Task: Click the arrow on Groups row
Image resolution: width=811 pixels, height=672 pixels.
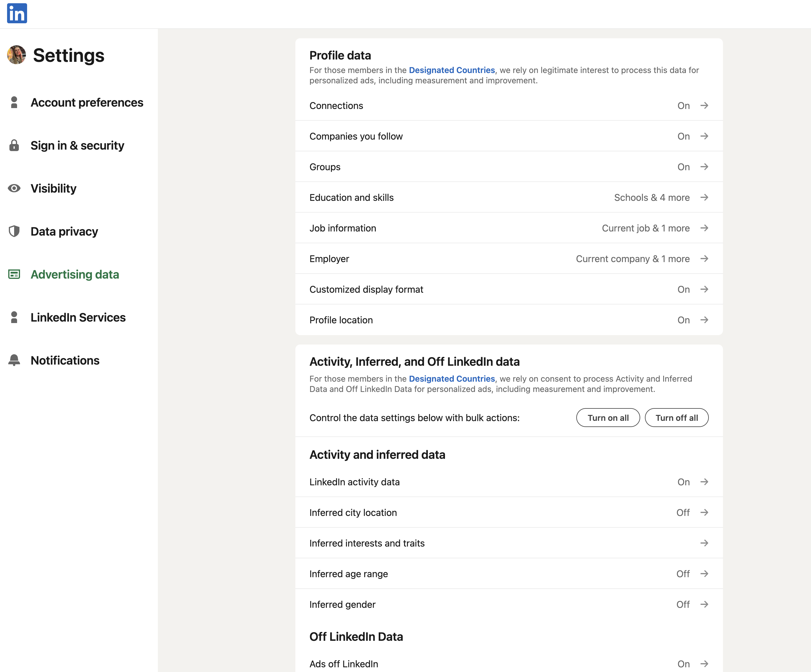Action: tap(704, 167)
